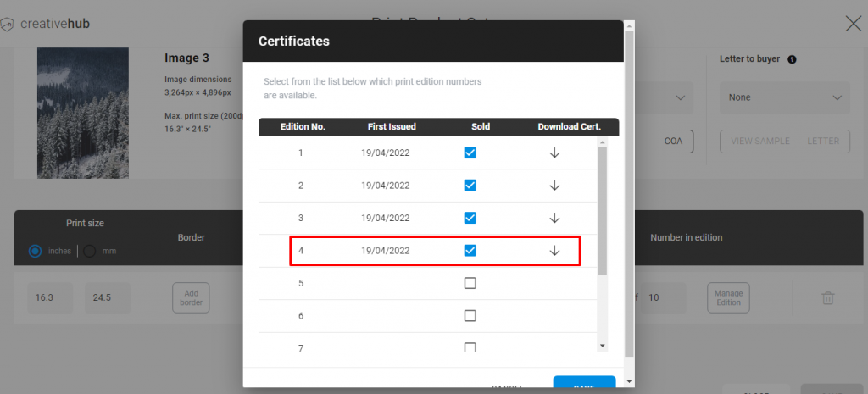Click the first issued date of edition 2
The height and width of the screenshot is (394, 868).
pyautogui.click(x=386, y=186)
